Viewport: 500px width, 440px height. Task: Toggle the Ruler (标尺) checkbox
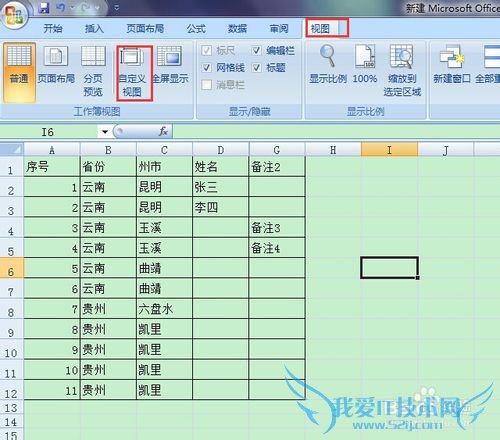(206, 51)
